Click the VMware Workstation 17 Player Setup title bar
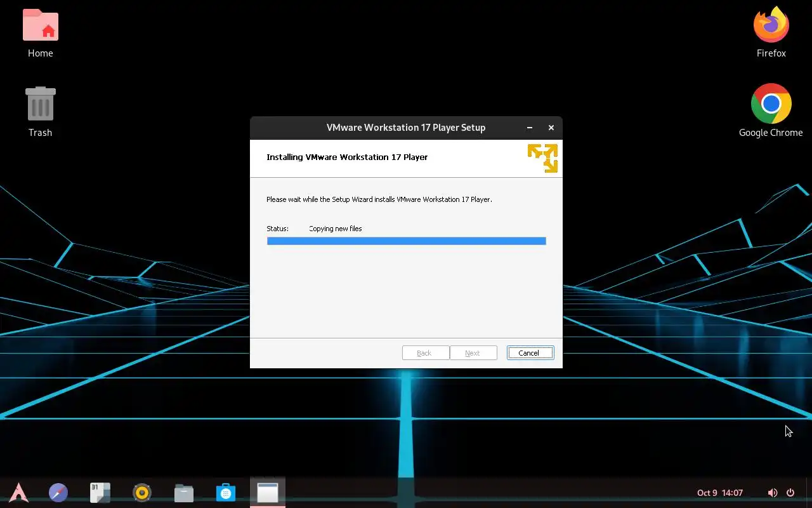The width and height of the screenshot is (812, 508). pos(406,128)
